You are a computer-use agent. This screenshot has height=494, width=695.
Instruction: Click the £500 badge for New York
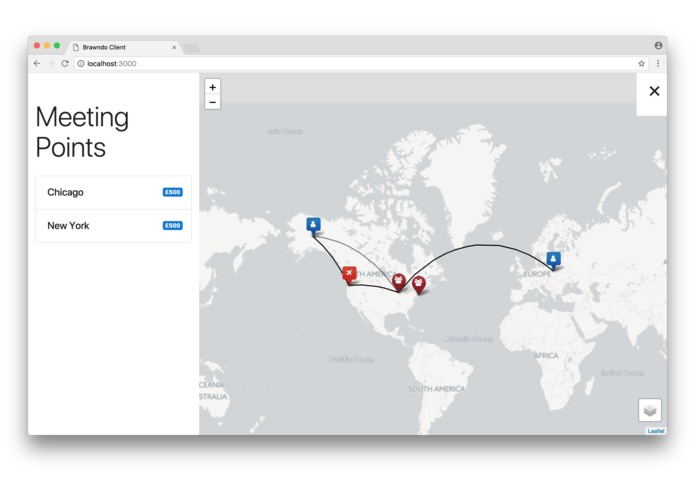click(x=172, y=226)
